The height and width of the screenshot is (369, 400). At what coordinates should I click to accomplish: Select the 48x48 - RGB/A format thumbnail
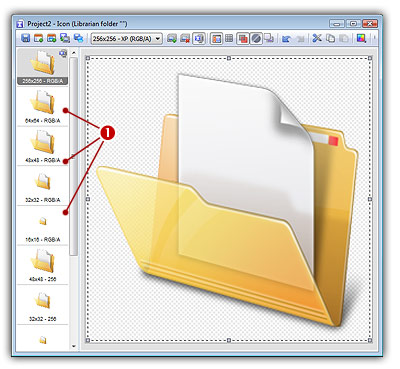[x=42, y=147]
